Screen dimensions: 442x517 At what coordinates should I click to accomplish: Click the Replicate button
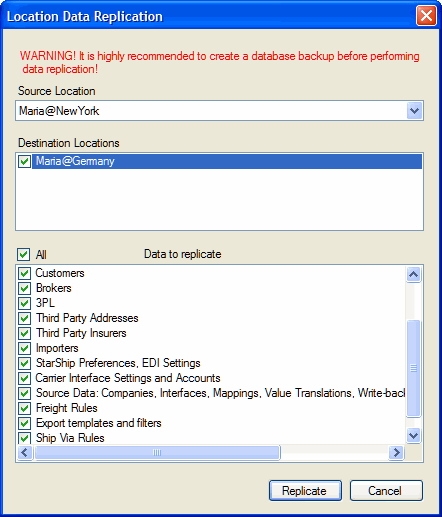pos(305,491)
